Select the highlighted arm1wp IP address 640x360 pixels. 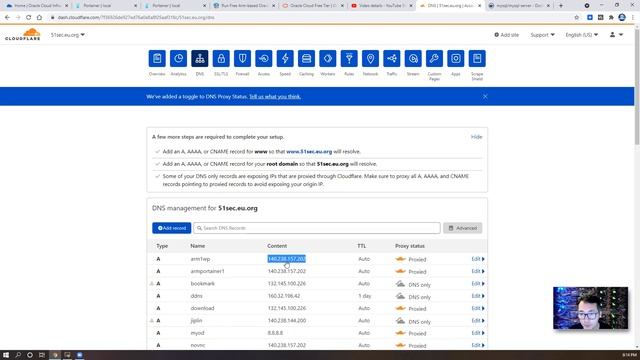(287, 259)
